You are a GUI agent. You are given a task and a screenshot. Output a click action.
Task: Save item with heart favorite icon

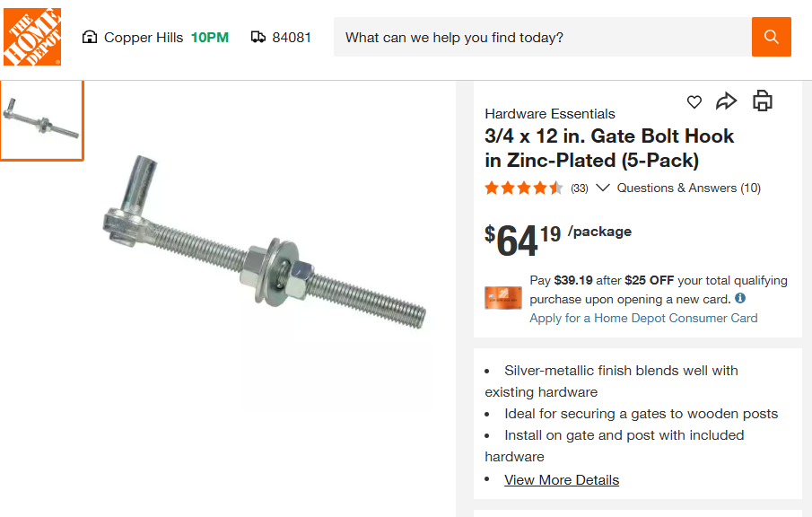tap(694, 102)
